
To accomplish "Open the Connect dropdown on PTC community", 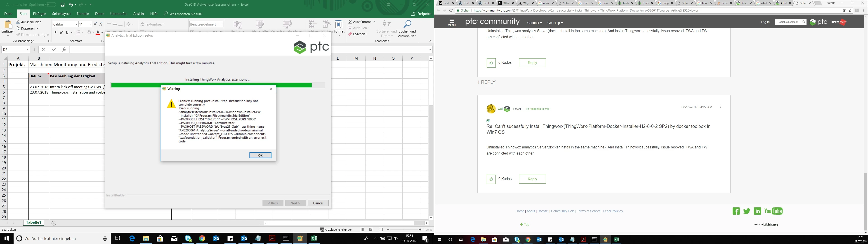I will [x=534, y=23].
